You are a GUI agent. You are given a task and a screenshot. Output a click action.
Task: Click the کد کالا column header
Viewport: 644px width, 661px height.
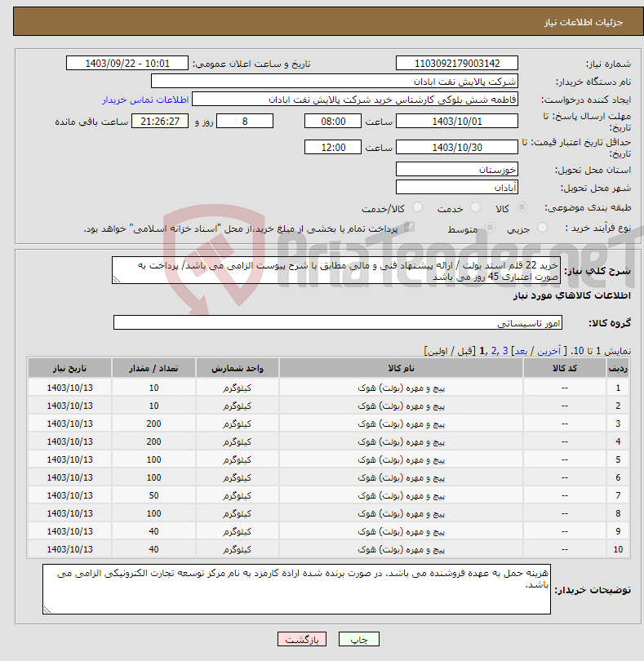click(x=565, y=368)
